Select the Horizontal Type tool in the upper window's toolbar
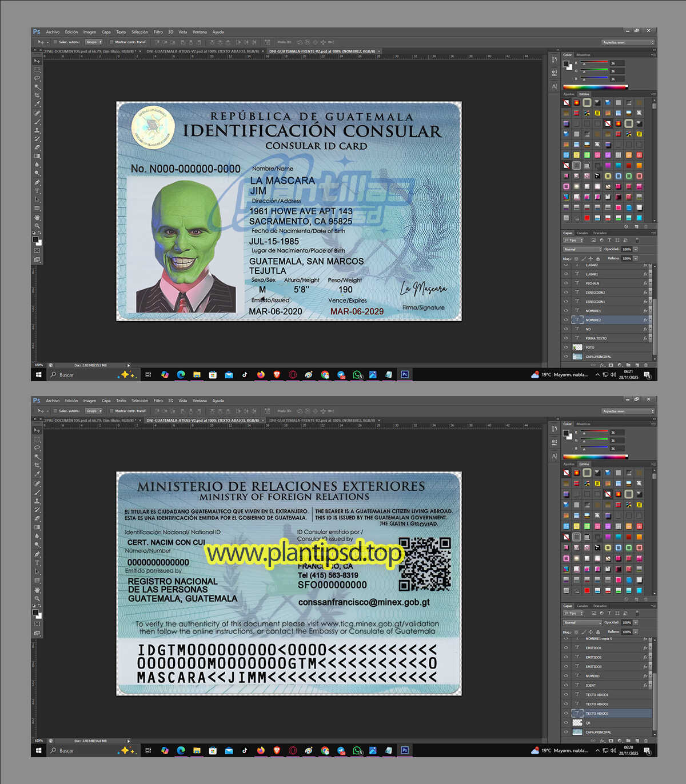Screen dimensions: 686x784 pos(37,191)
